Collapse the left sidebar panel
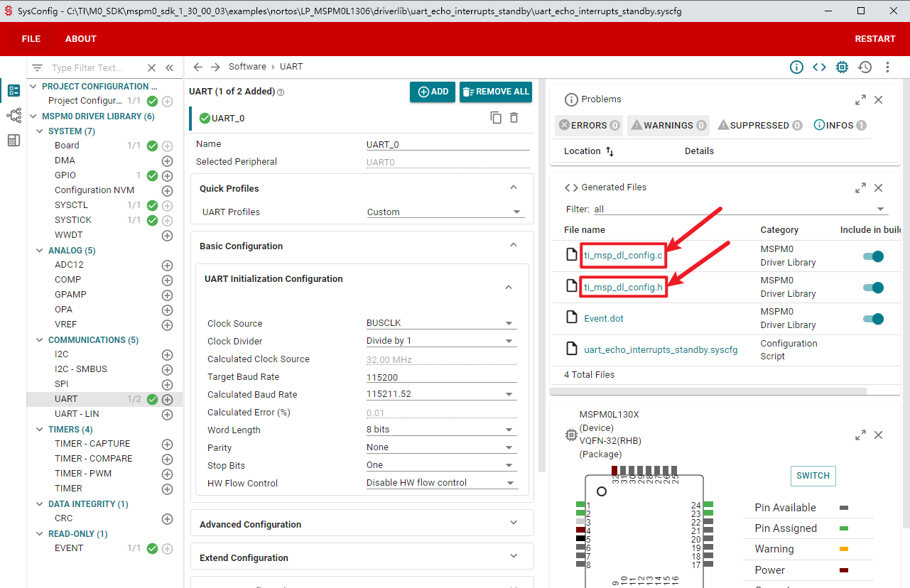 pyautogui.click(x=169, y=68)
